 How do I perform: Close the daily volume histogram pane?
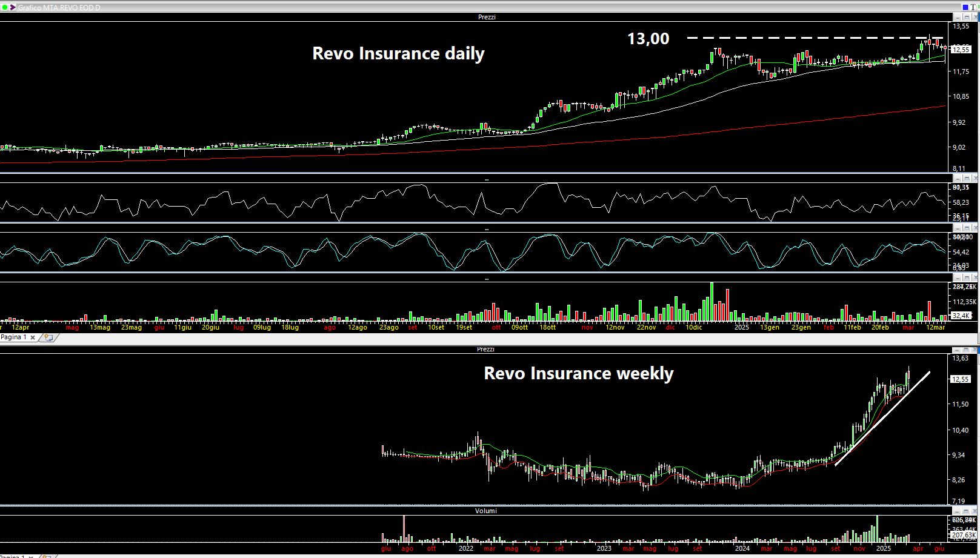coord(975,277)
